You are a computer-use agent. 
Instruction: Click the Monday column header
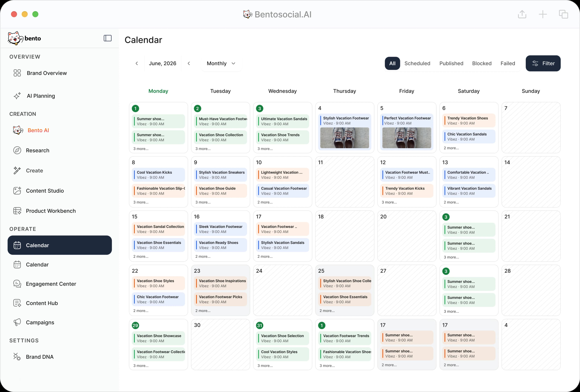click(x=158, y=91)
